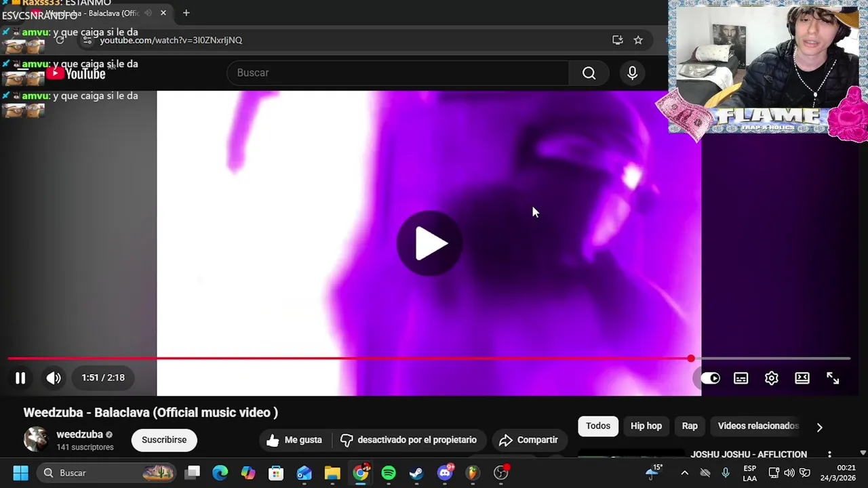Reload the page
The width and height of the screenshot is (868, 488).
pyautogui.click(x=60, y=40)
